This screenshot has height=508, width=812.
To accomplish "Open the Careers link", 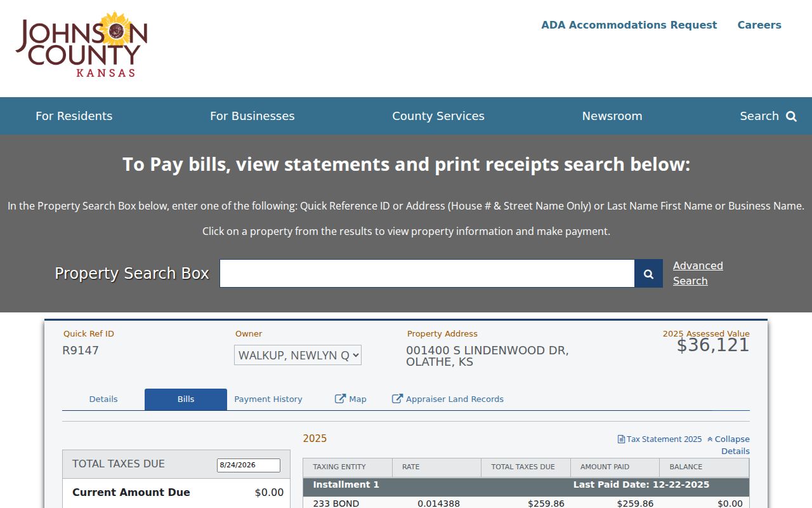I will [x=759, y=25].
